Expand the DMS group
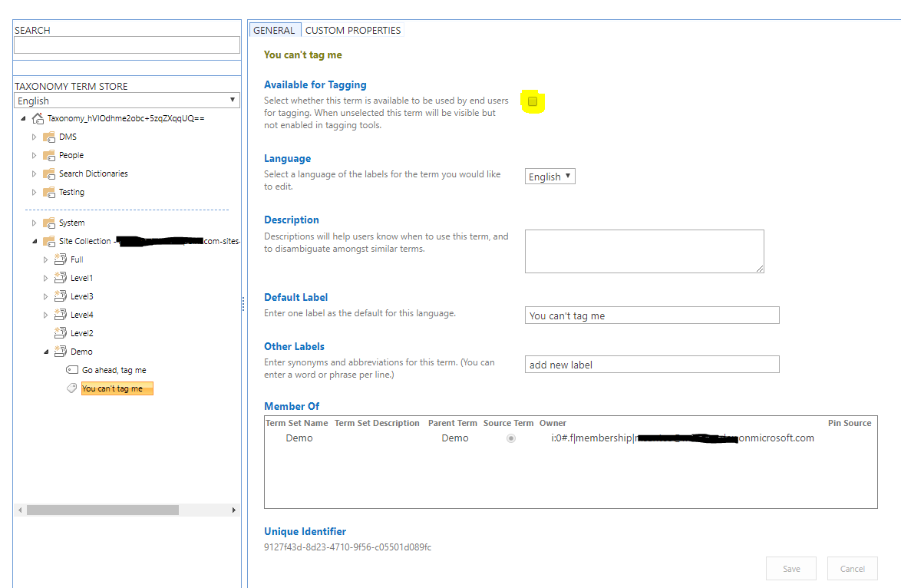Viewport: 901px width, 588px height. click(x=34, y=137)
